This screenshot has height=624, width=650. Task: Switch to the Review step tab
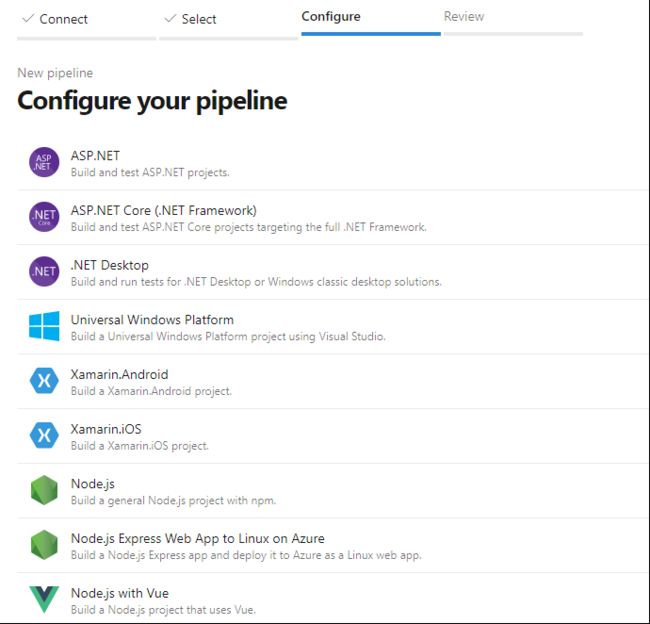[x=464, y=17]
